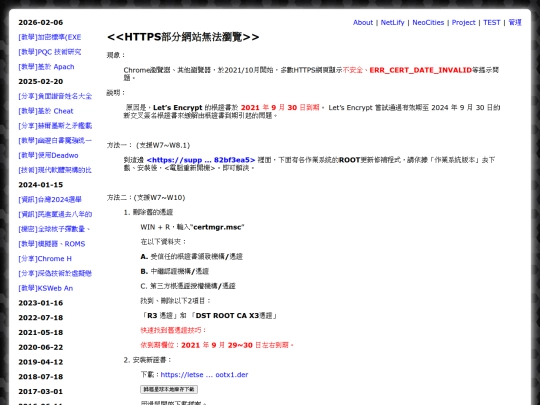Click the bold Let's Encrypt text
The width and height of the screenshot is (540, 405).
(x=177, y=107)
